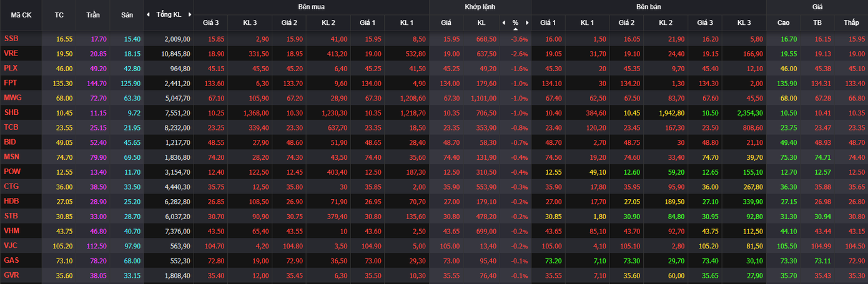868x284 pixels.
Task: Click the left arrow beside % column header
Action: (503, 23)
